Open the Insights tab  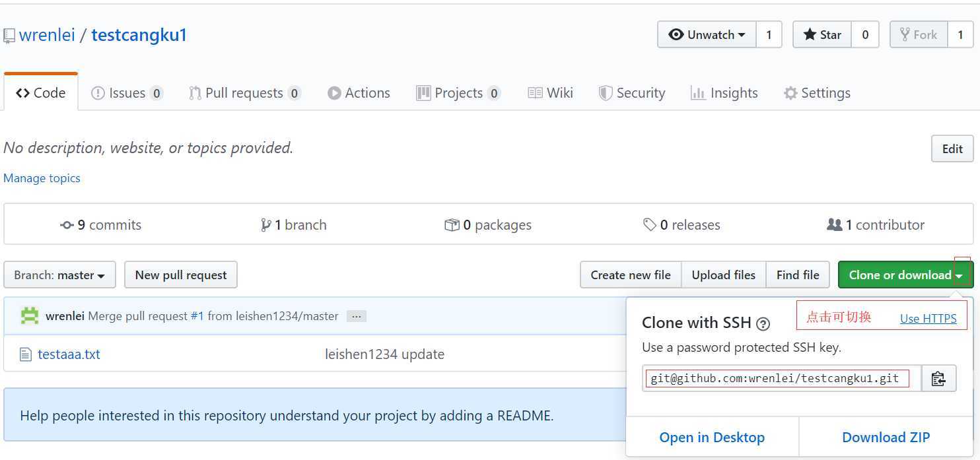(724, 93)
